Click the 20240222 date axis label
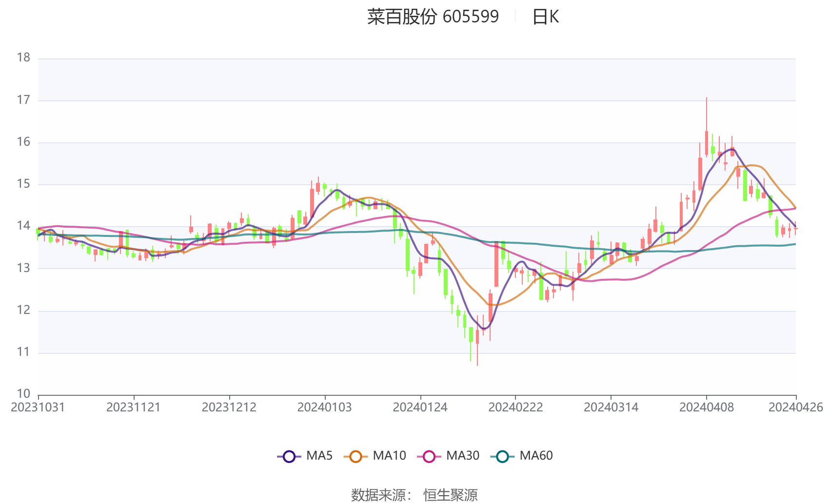Image resolution: width=829 pixels, height=504 pixels. point(515,407)
